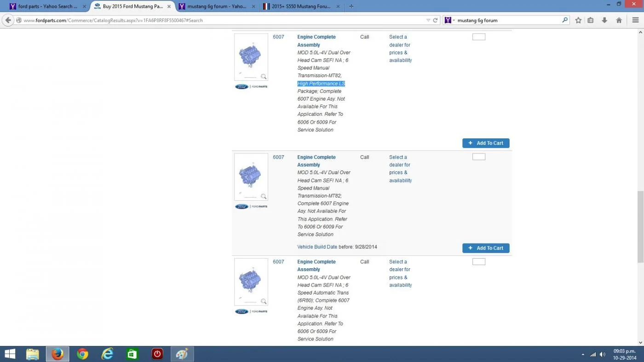Click quantity box for High Performance LS item
The height and width of the screenshot is (362, 644).
479,37
